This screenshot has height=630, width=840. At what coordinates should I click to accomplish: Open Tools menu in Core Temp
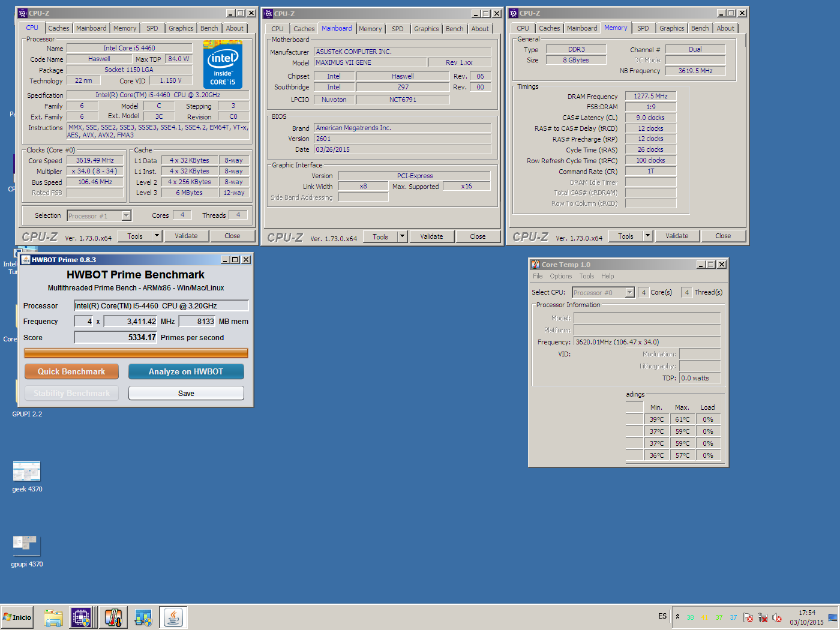(587, 277)
